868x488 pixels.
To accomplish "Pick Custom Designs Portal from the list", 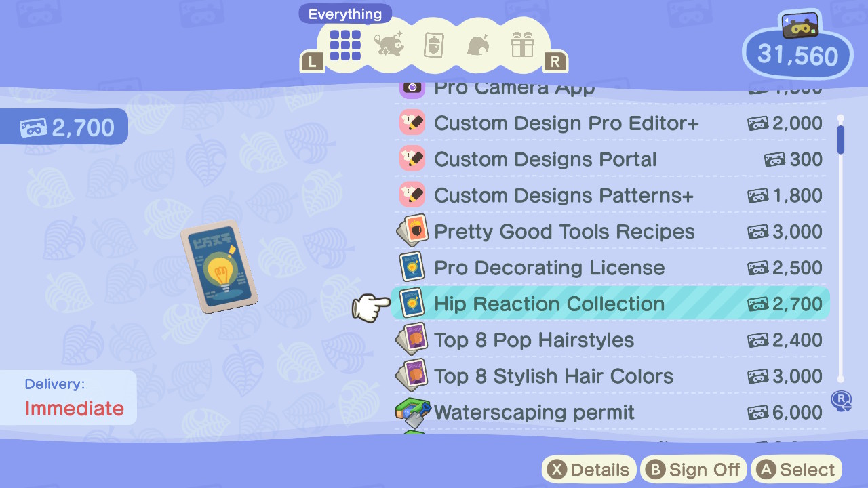I will click(610, 159).
